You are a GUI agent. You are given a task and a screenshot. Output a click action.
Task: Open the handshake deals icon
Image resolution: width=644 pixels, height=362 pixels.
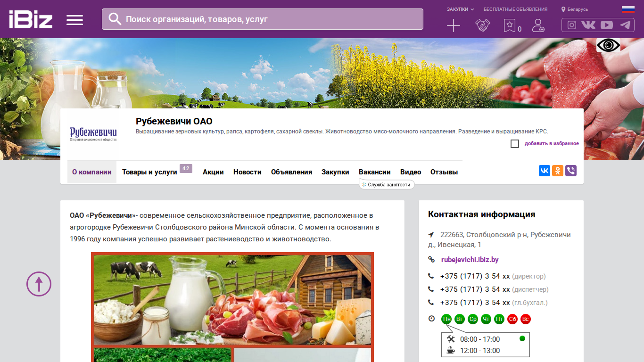pyautogui.click(x=482, y=25)
